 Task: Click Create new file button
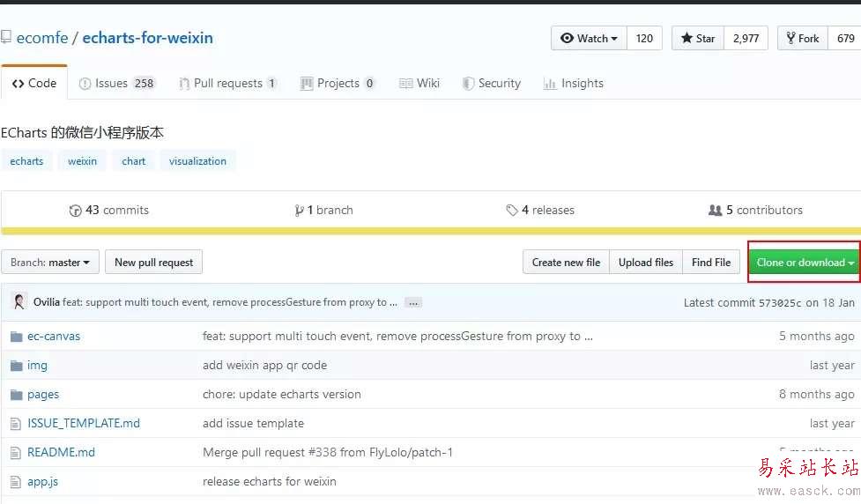pos(566,263)
